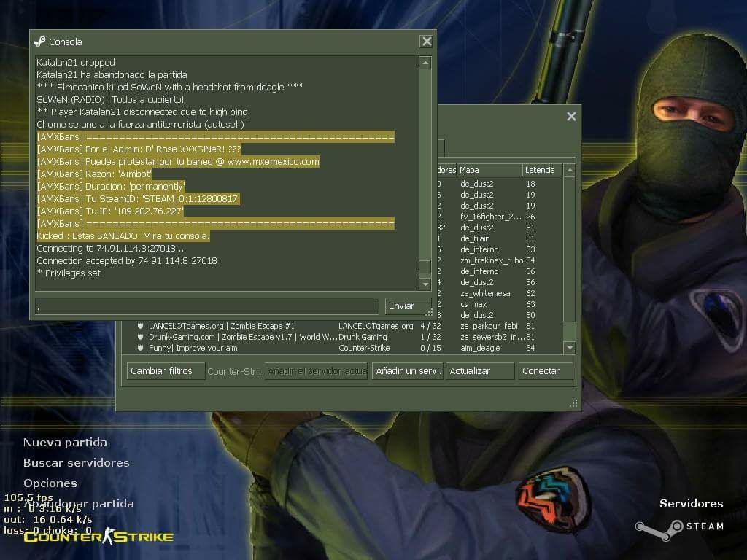Select the fy_16fighter_2 map row
Image resolution: width=747 pixels, height=560 pixels.
(491, 217)
